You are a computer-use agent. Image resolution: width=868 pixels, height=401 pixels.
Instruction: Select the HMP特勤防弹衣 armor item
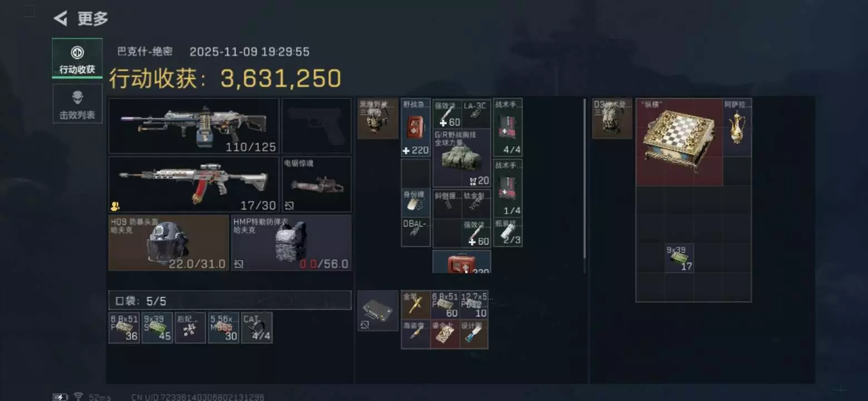click(x=292, y=243)
